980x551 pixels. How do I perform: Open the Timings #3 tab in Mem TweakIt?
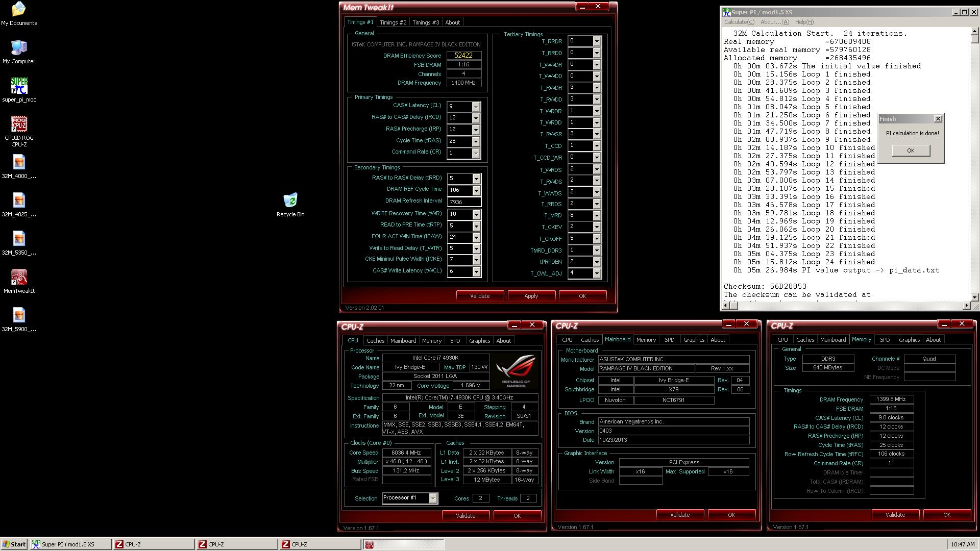(x=426, y=22)
